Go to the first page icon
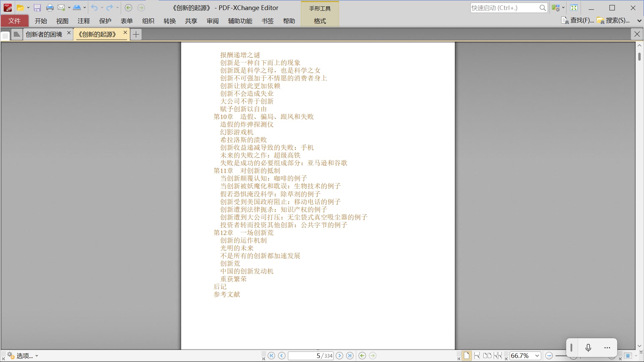644x362 pixels. [x=272, y=356]
